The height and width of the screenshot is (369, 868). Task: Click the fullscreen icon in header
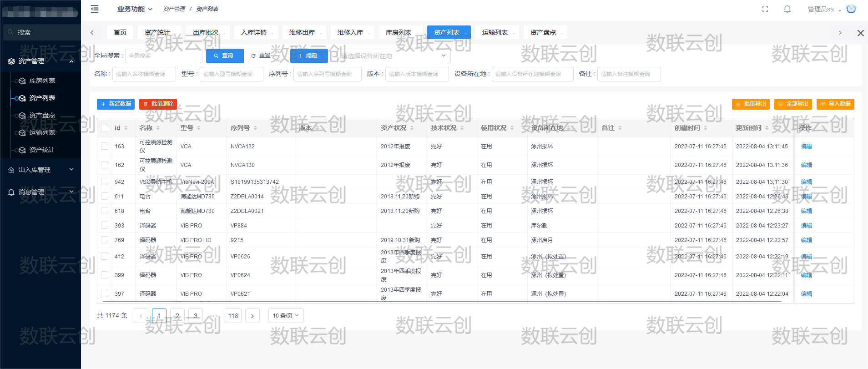point(765,9)
